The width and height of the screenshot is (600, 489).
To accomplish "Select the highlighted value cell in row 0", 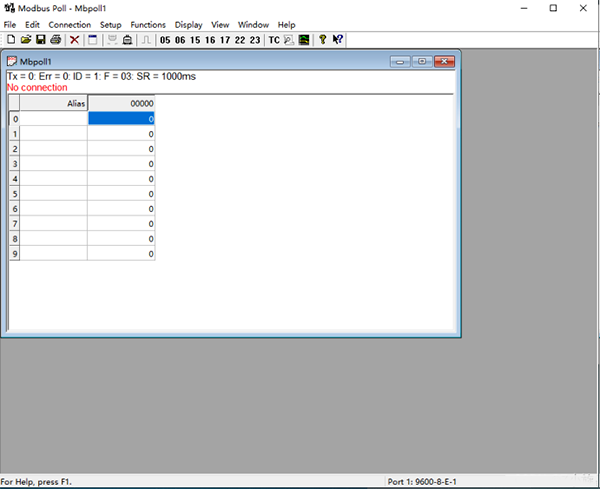I will [x=121, y=119].
